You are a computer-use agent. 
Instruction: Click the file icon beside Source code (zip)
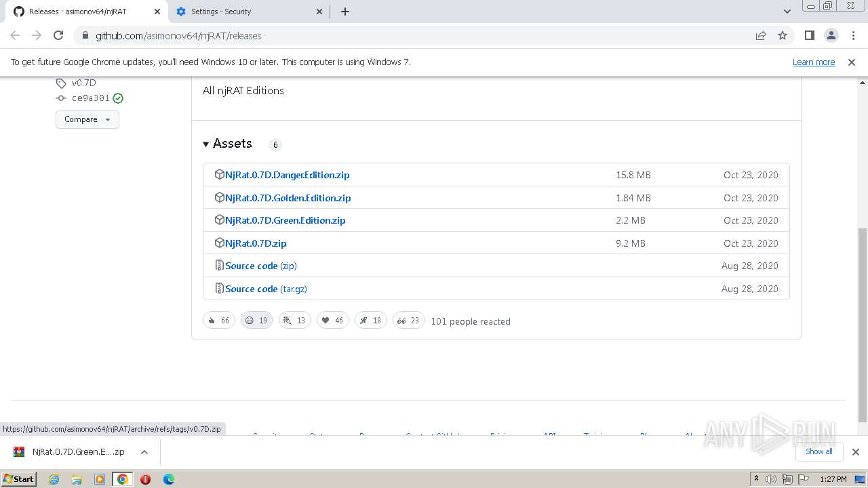pos(219,265)
